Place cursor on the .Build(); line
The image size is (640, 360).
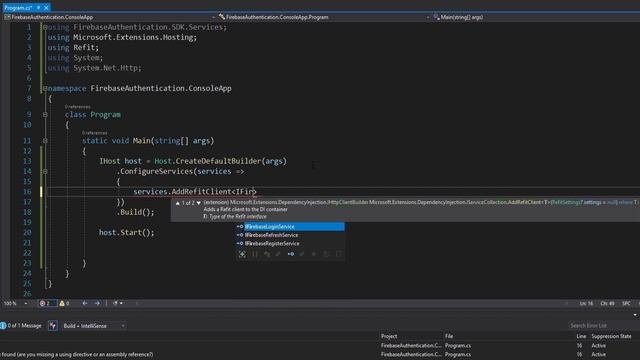point(136,212)
